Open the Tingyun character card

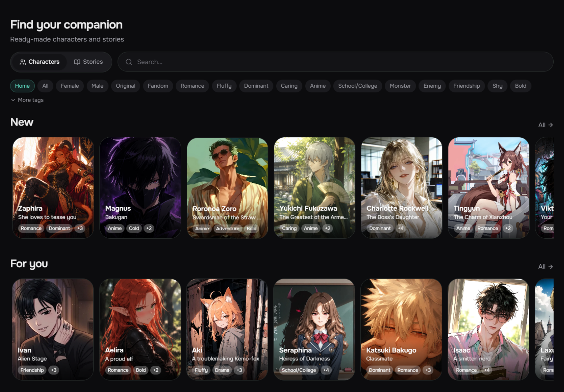pyautogui.click(x=489, y=188)
